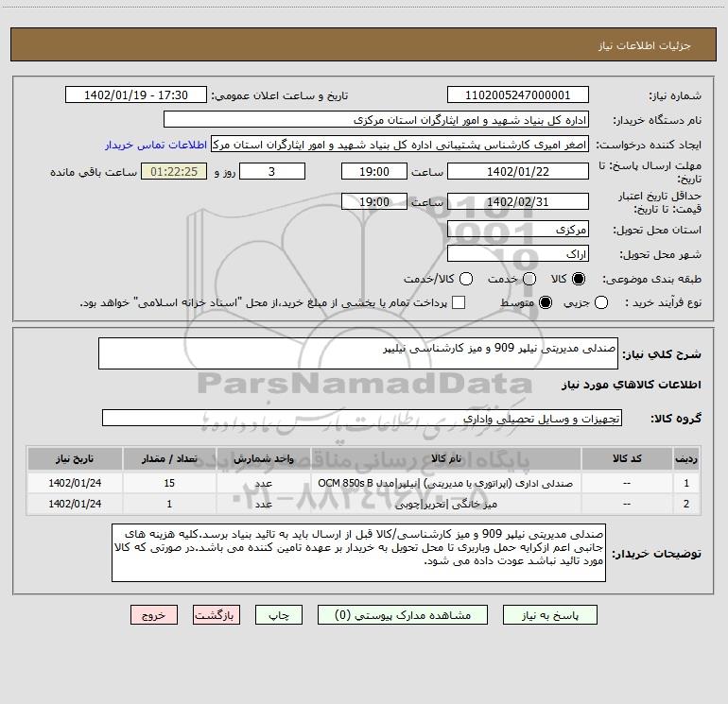Click the general description field صندلی مدیریتی نیلپر
Viewport: 728px width, 704px height.
coord(358,353)
